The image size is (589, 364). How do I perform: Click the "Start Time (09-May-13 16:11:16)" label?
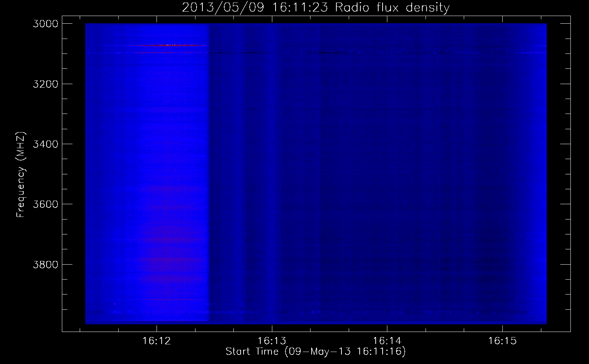pyautogui.click(x=316, y=352)
